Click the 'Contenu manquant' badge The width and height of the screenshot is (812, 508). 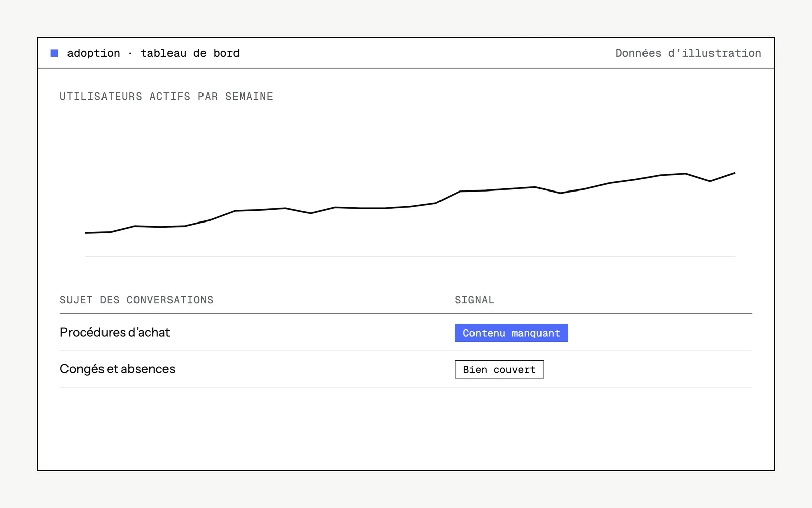click(512, 333)
